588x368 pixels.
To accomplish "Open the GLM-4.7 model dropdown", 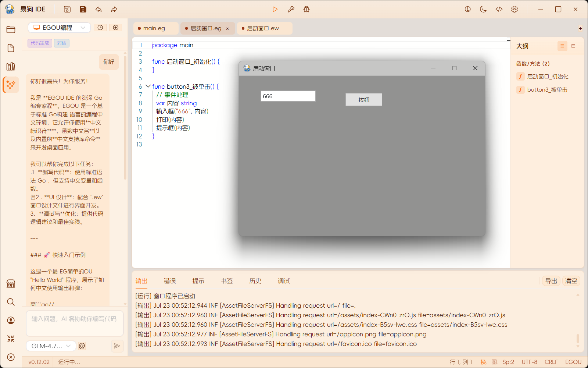I will pyautogui.click(x=51, y=346).
